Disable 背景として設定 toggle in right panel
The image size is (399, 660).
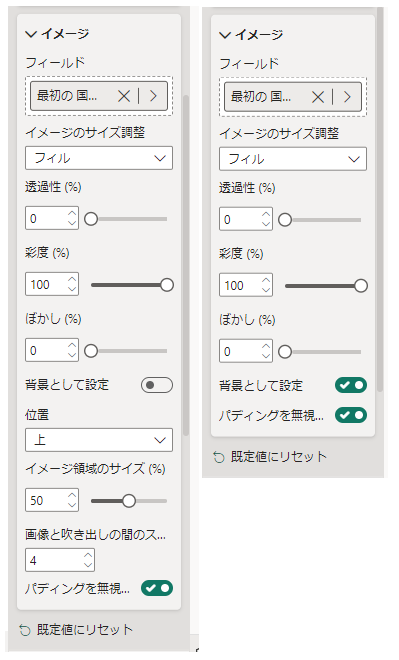click(351, 385)
